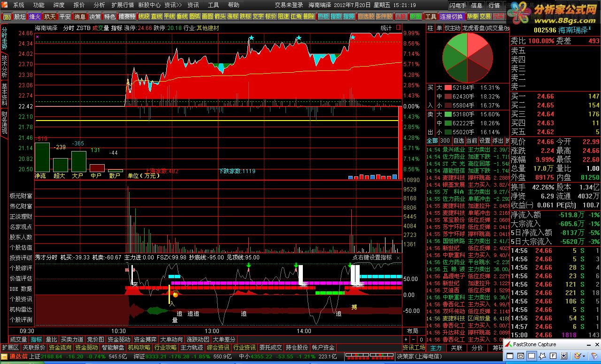Expand the 资讯>> menu

coord(173,5)
